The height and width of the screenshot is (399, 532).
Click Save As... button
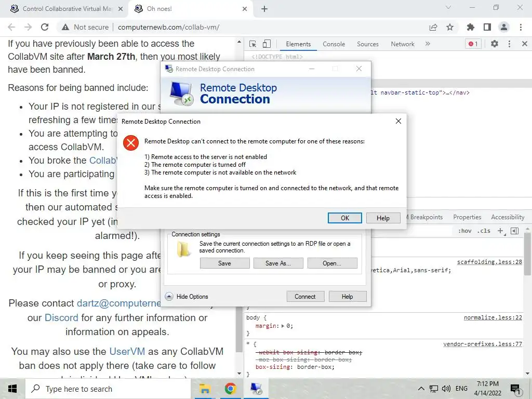point(278,263)
